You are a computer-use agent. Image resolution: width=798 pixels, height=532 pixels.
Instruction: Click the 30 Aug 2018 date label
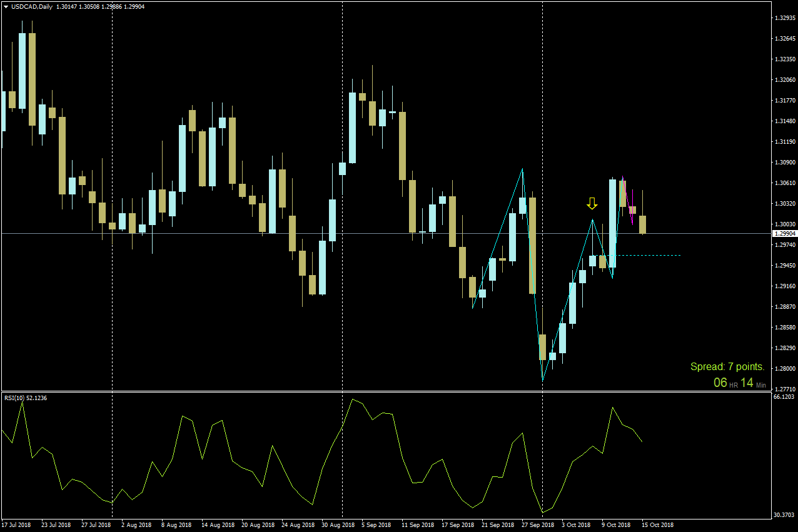[x=338, y=525]
